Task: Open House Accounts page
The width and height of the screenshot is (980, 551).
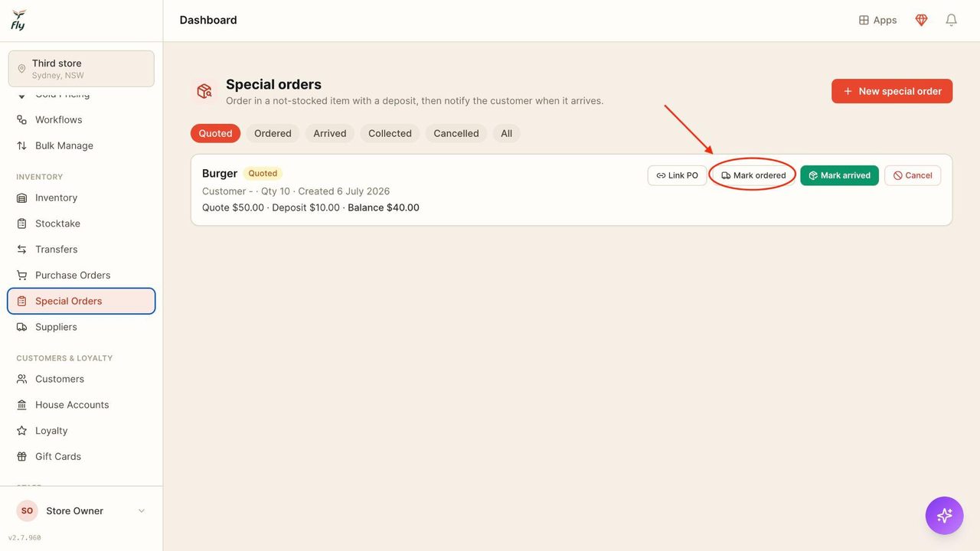Action: click(x=81, y=405)
